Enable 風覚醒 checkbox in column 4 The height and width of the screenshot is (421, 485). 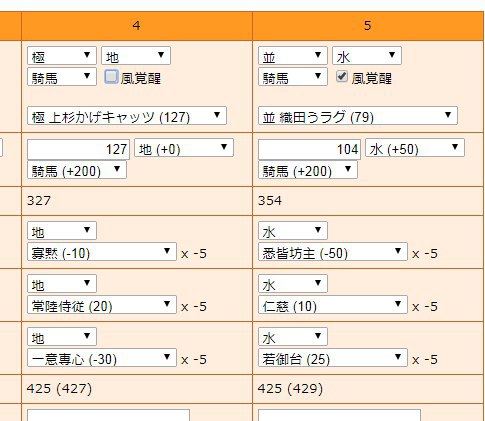[x=111, y=77]
